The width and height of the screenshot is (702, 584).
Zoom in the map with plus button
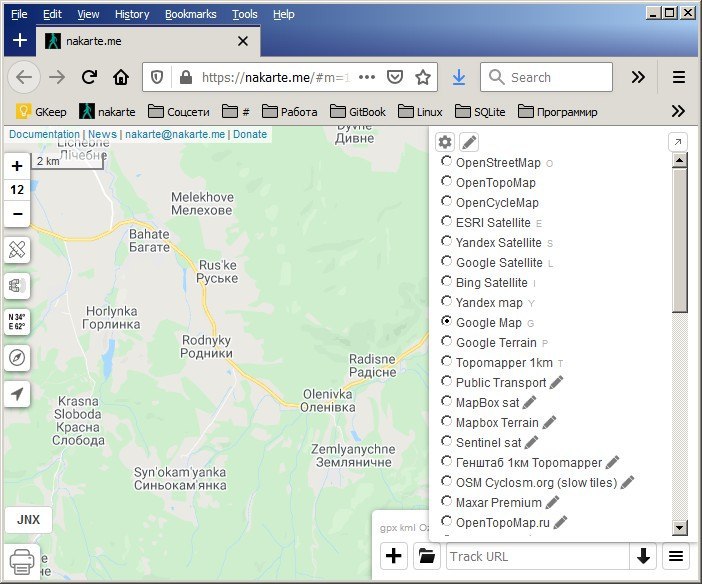pyautogui.click(x=17, y=166)
